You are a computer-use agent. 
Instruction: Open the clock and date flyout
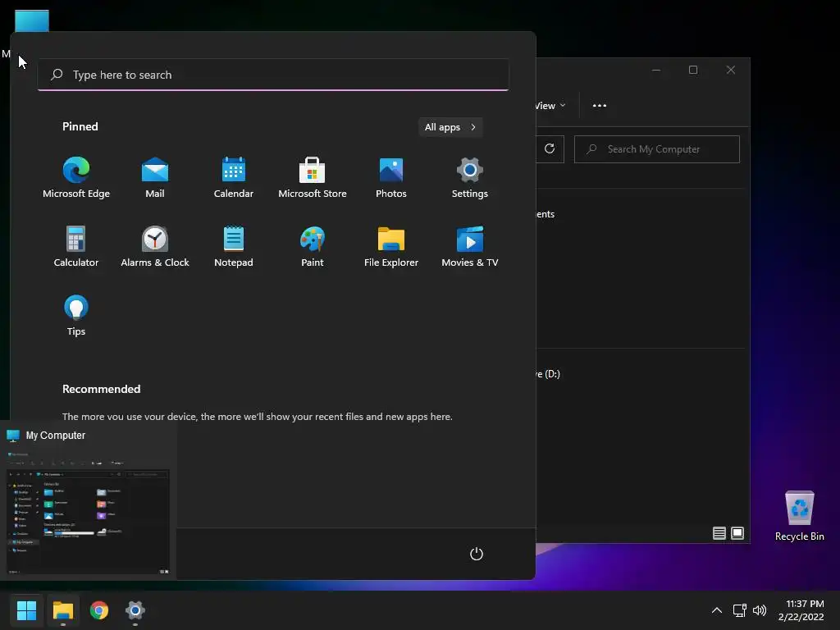(801, 610)
